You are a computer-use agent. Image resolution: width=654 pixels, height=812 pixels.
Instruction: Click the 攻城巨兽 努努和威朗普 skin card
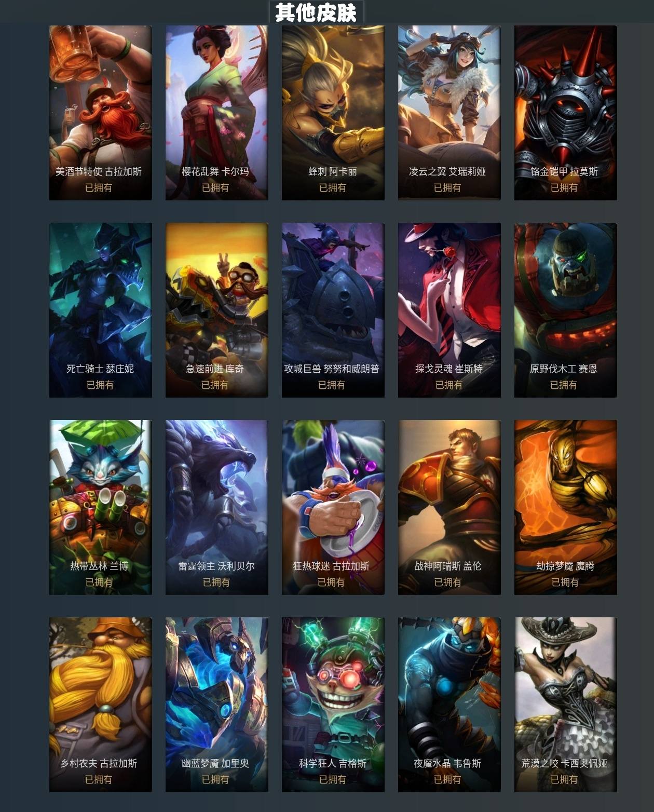(333, 310)
